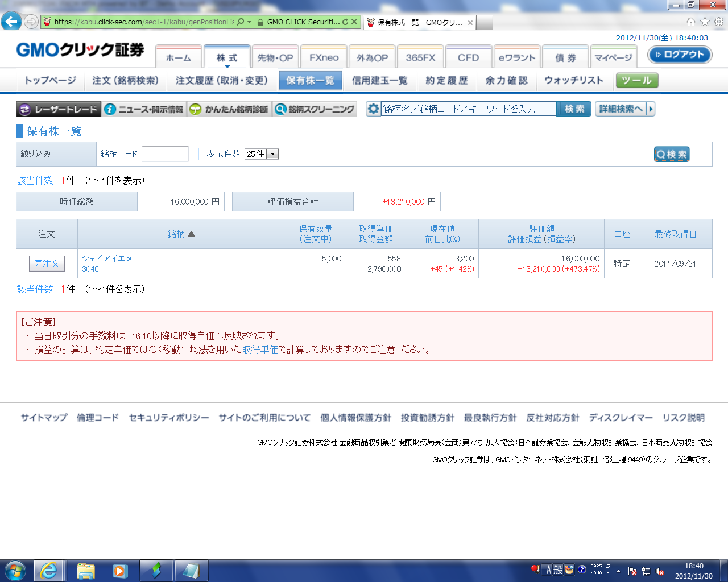The width and height of the screenshot is (728, 582).
Task: Open かんたん銘柄診断 tool
Action: click(x=230, y=109)
